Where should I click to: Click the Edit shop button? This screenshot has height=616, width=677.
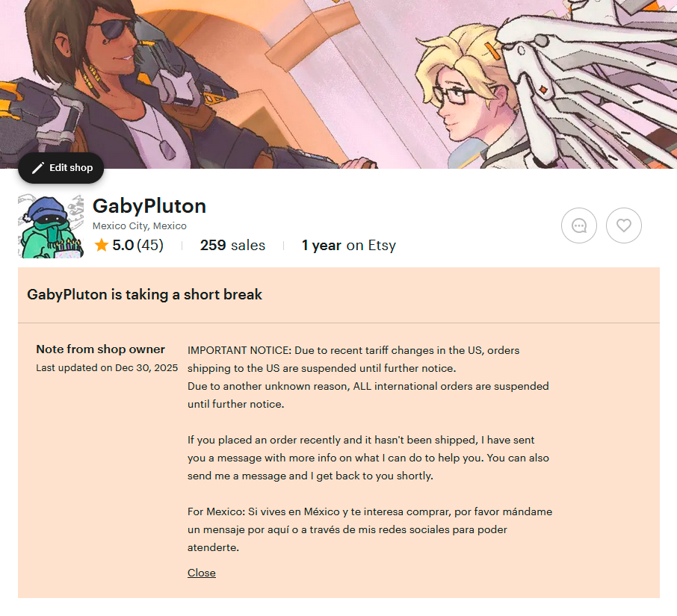click(x=61, y=168)
